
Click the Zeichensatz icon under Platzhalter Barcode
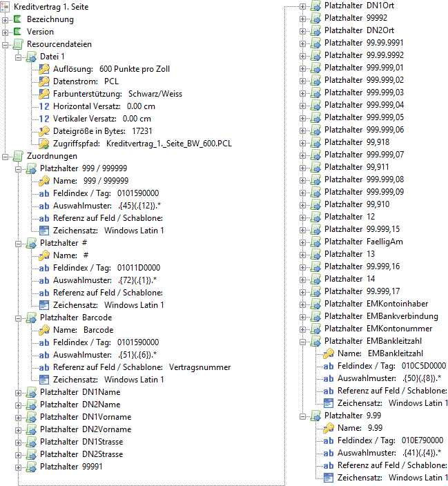44,380
